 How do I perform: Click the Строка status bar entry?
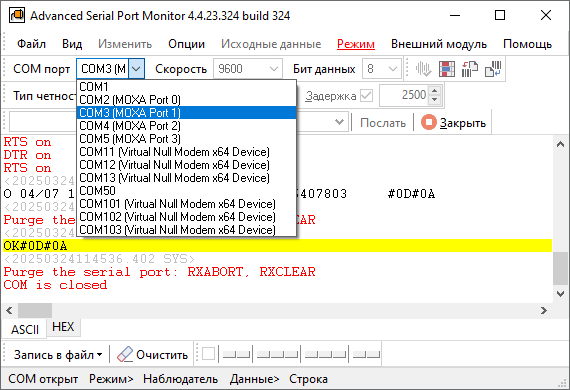point(308,379)
